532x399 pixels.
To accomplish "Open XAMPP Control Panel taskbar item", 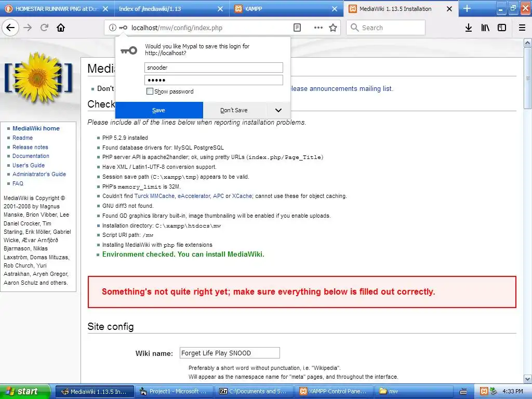I will coord(334,391).
